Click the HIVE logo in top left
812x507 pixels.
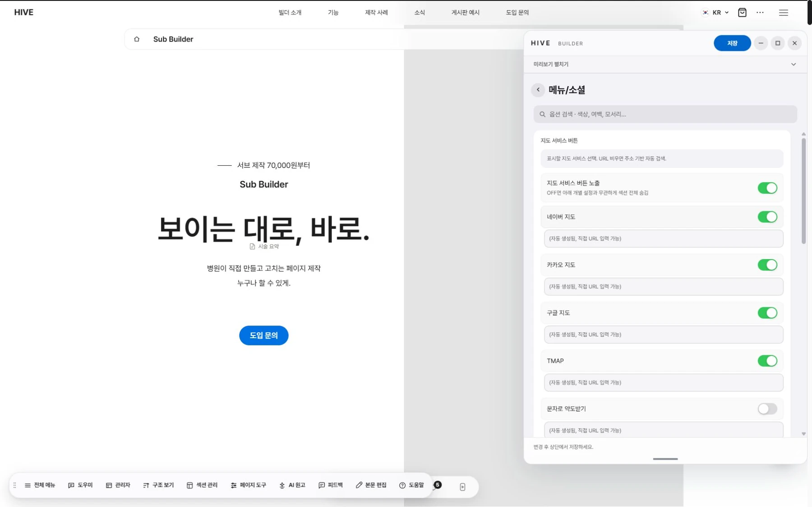23,12
